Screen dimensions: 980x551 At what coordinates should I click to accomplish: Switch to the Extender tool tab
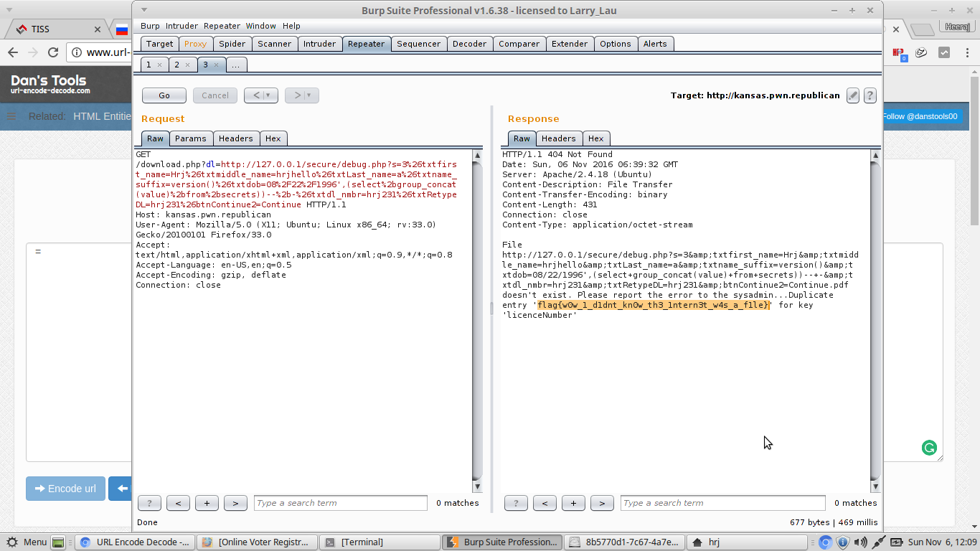click(570, 44)
